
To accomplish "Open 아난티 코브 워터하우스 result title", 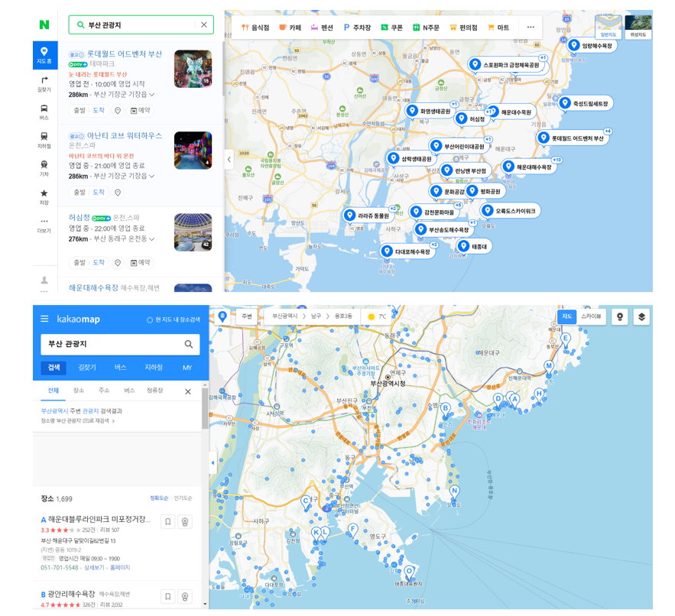I will pyautogui.click(x=125, y=135).
